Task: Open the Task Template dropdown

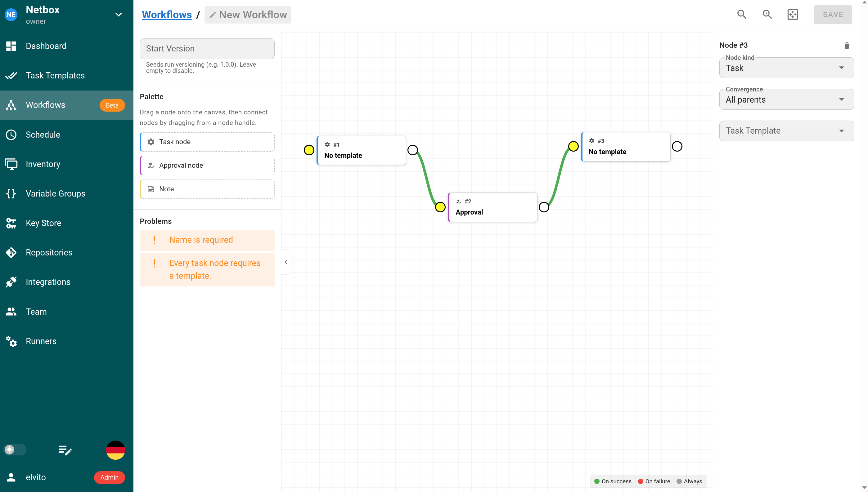Action: 786,131
